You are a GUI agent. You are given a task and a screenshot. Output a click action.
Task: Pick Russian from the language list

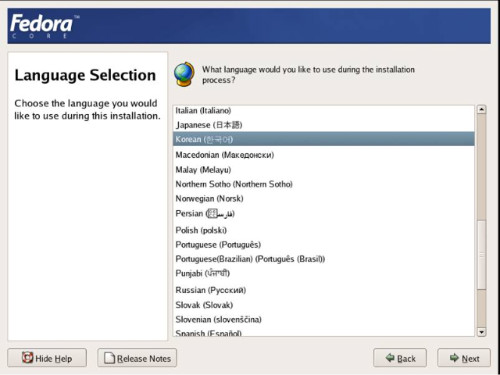(x=323, y=290)
